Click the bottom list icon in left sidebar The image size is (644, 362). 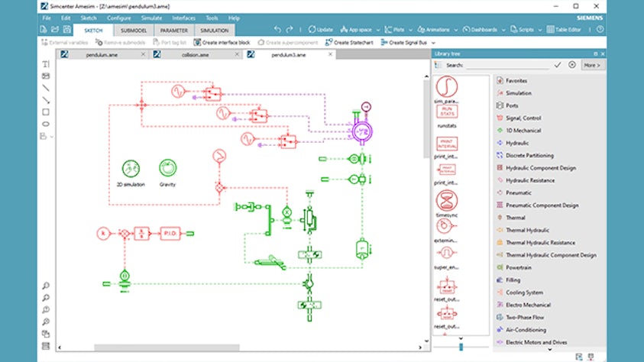coord(46,346)
